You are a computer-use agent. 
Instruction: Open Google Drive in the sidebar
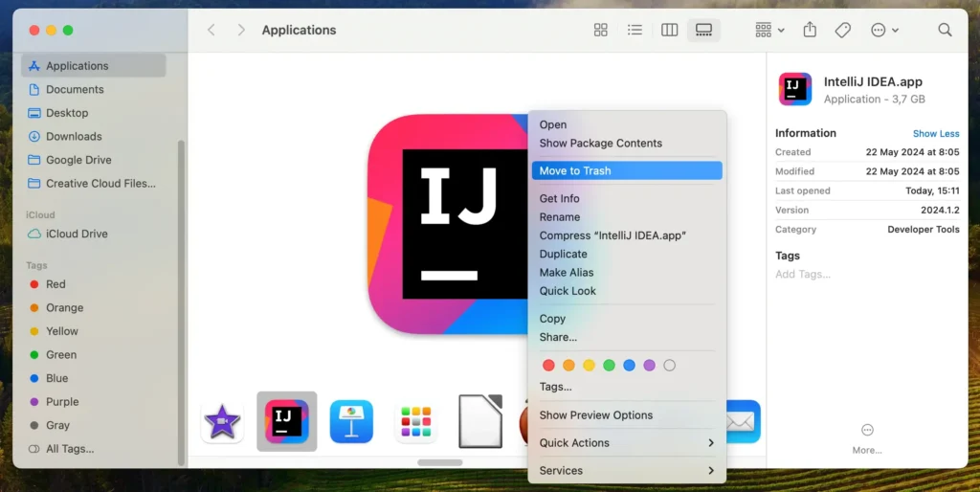94,160
